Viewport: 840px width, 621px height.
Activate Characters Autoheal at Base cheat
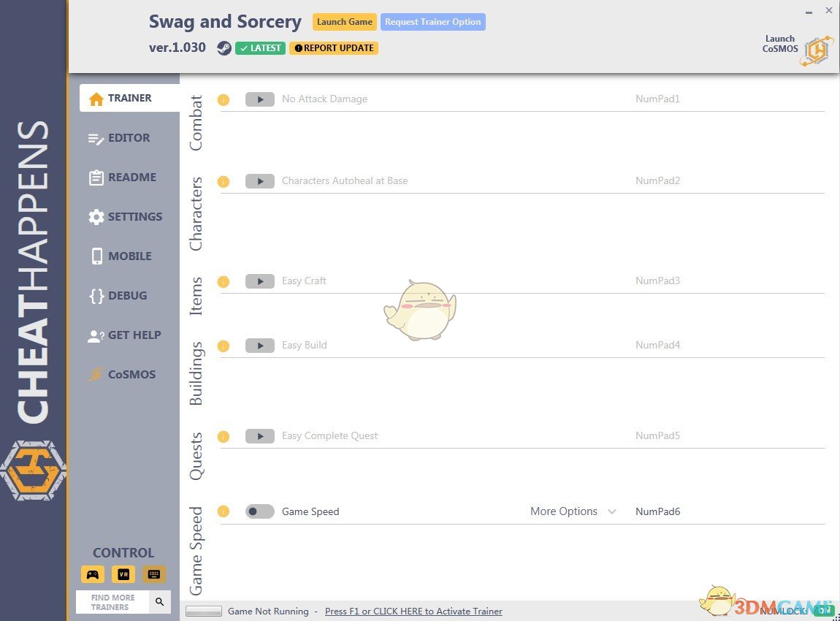pos(260,181)
